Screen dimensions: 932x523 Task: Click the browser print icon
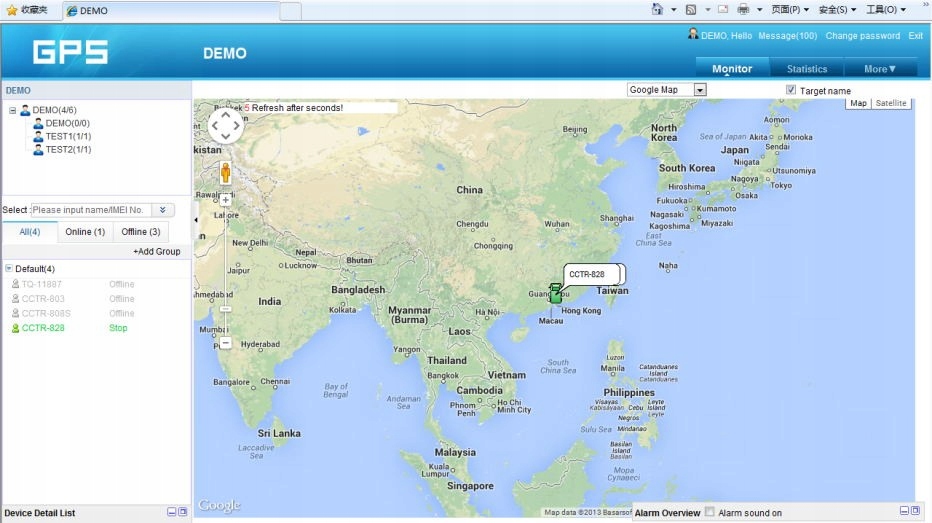[743, 10]
